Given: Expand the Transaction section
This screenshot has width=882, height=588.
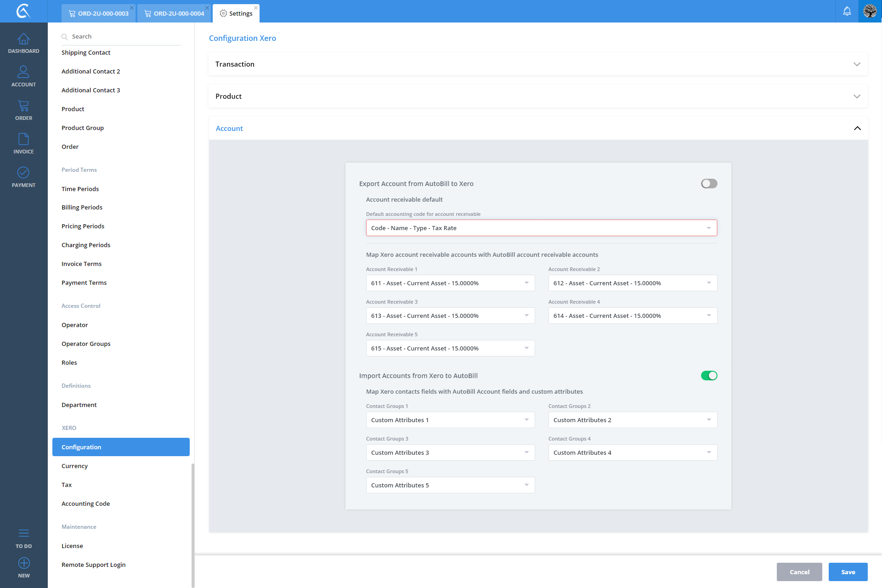Looking at the screenshot, I should coord(857,64).
